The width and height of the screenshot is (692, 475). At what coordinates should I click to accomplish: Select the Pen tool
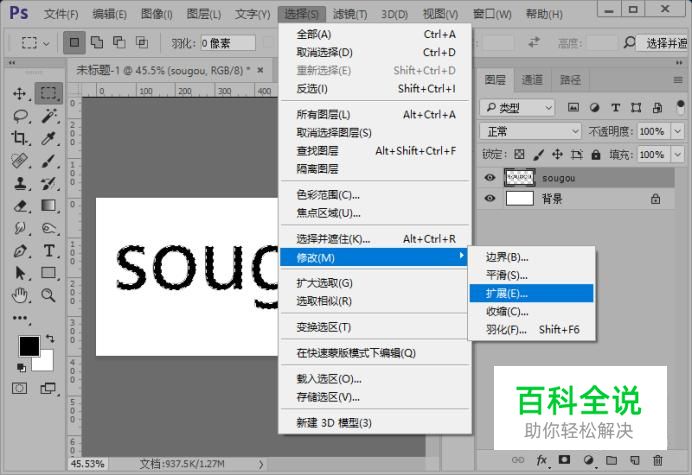pyautogui.click(x=19, y=251)
